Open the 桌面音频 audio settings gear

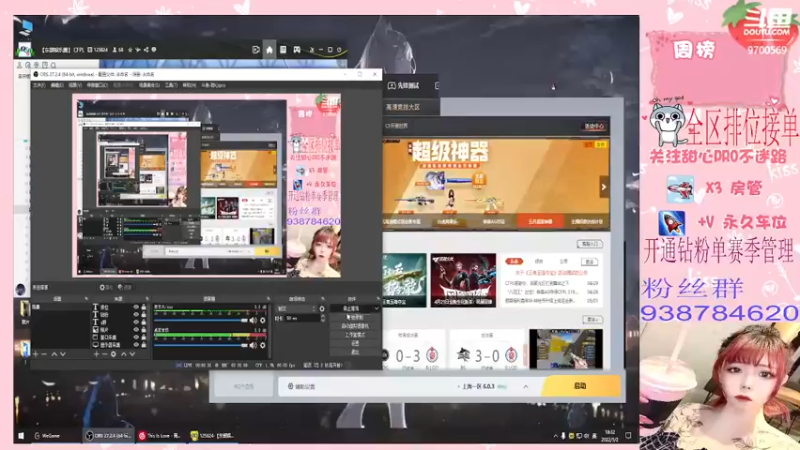coord(263,345)
